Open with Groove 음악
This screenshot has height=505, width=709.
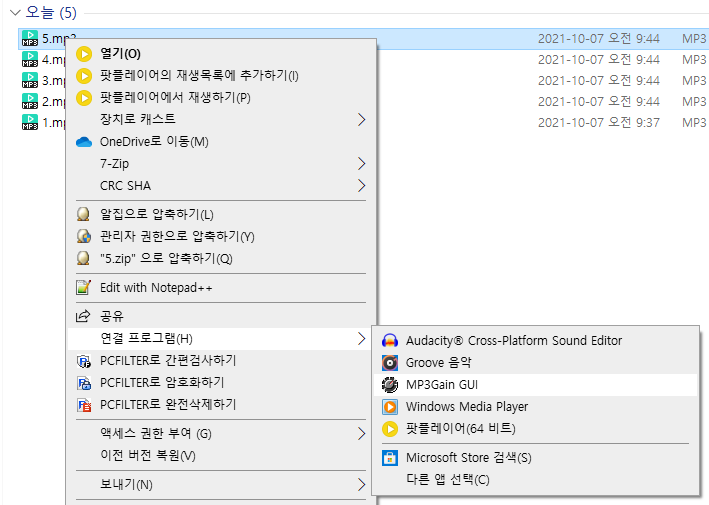536,363
